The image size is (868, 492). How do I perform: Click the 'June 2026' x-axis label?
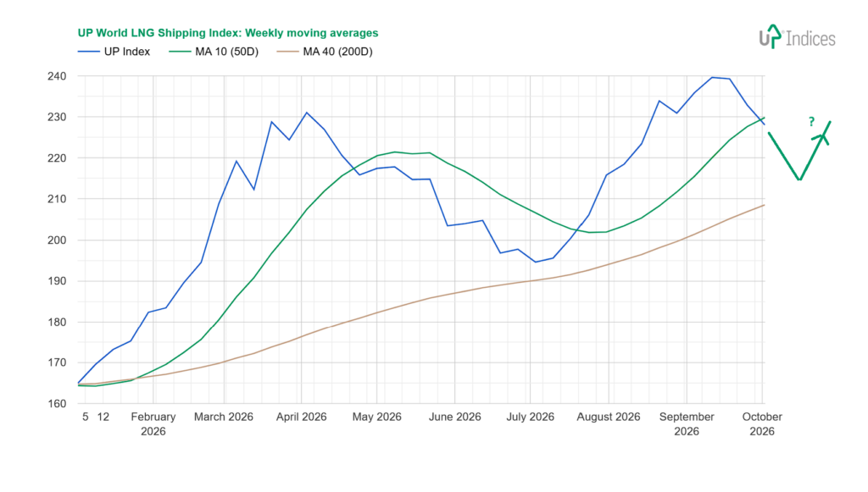[455, 417]
